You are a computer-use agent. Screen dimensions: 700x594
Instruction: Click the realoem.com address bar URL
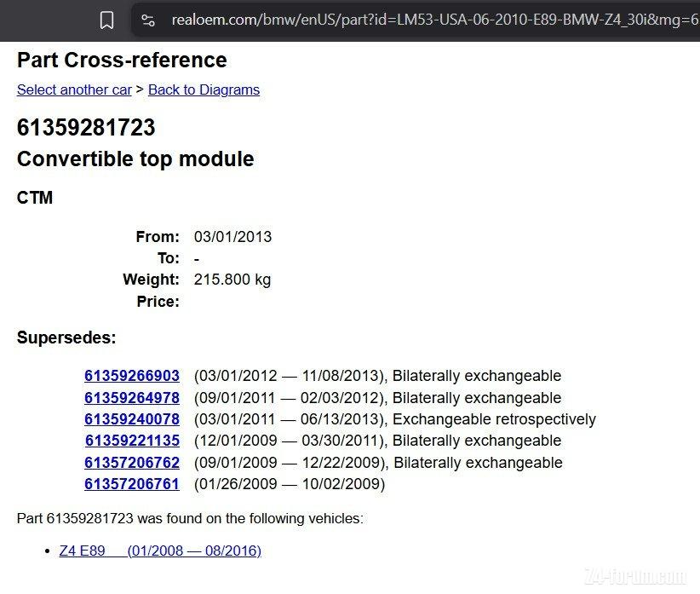click(435, 20)
